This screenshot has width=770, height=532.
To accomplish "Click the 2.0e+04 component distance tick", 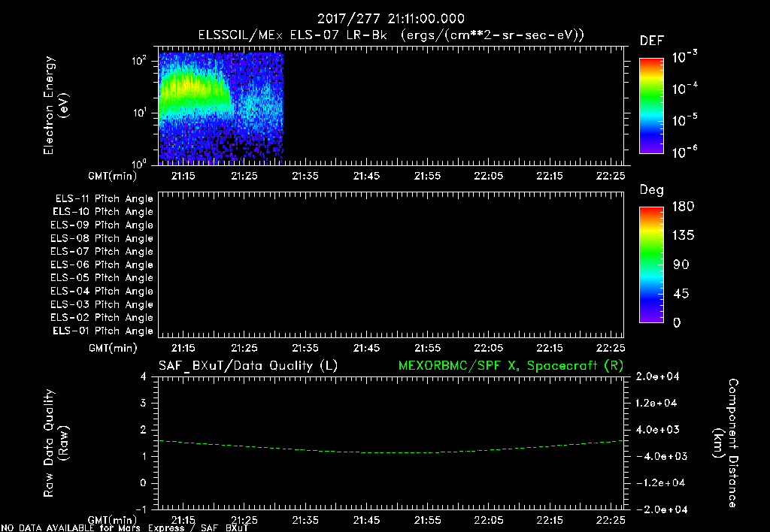I will point(657,377).
